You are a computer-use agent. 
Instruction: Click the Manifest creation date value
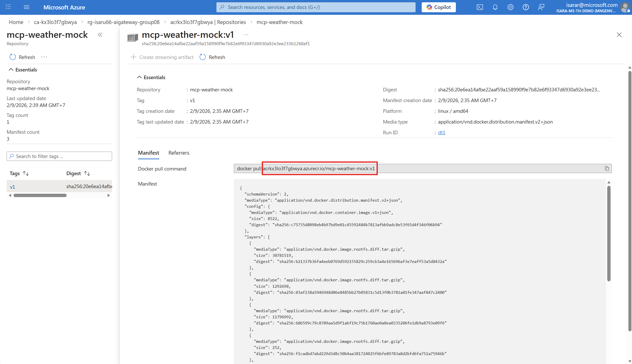pyautogui.click(x=467, y=100)
